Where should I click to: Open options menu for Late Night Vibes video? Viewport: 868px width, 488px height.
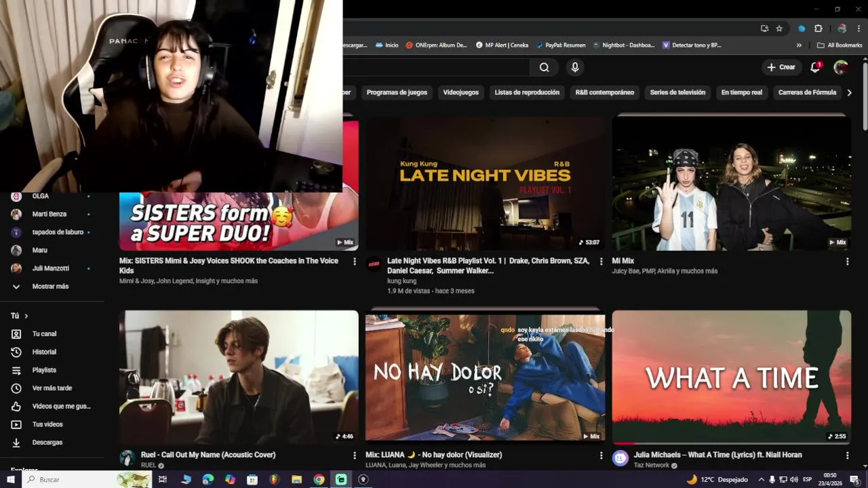(601, 262)
